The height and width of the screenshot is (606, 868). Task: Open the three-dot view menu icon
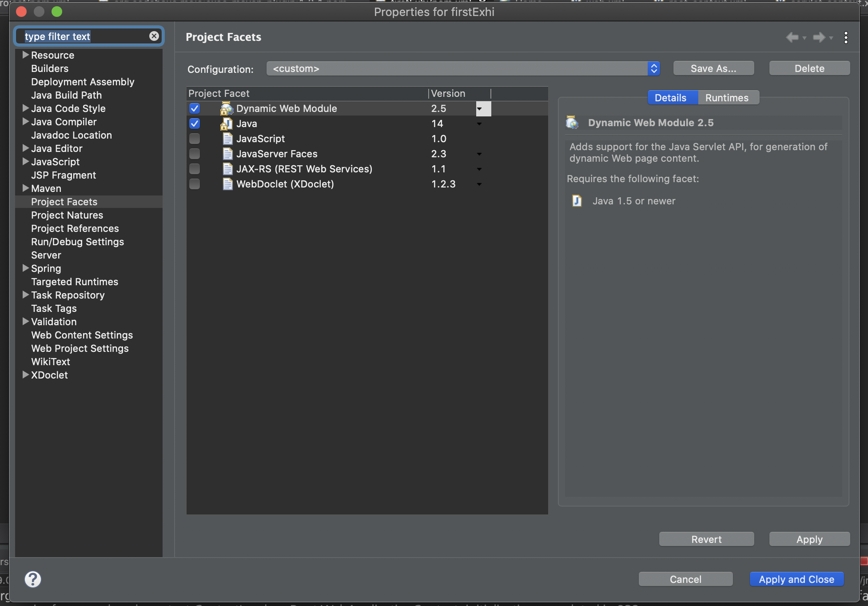pos(846,37)
